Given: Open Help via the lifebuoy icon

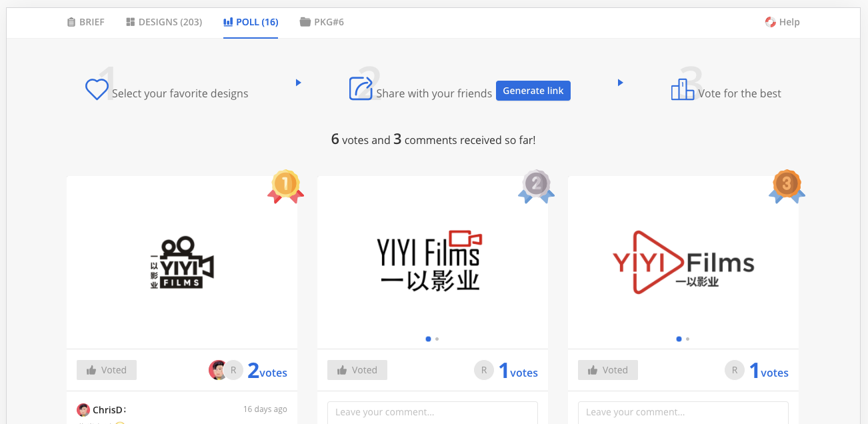Looking at the screenshot, I should tap(771, 22).
